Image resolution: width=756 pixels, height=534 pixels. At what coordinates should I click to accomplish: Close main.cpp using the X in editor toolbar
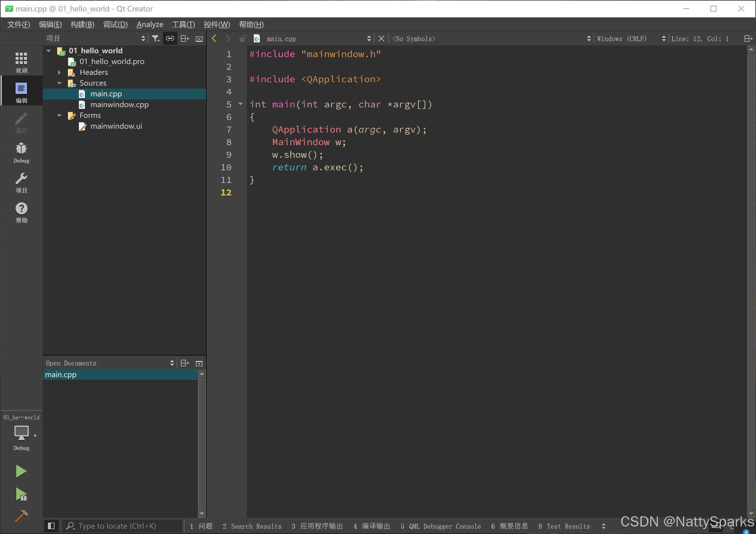point(381,39)
